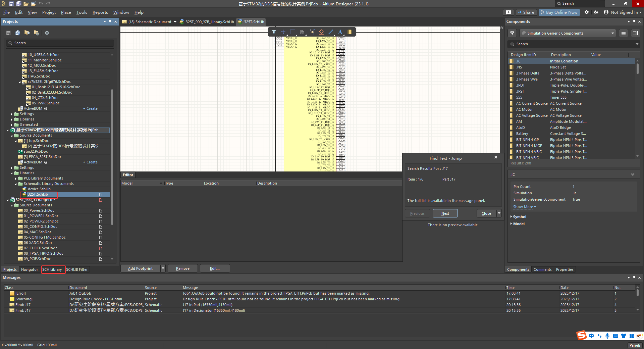The height and width of the screenshot is (349, 644).
Task: Click the Open Project icon in title bar
Action: (33, 4)
